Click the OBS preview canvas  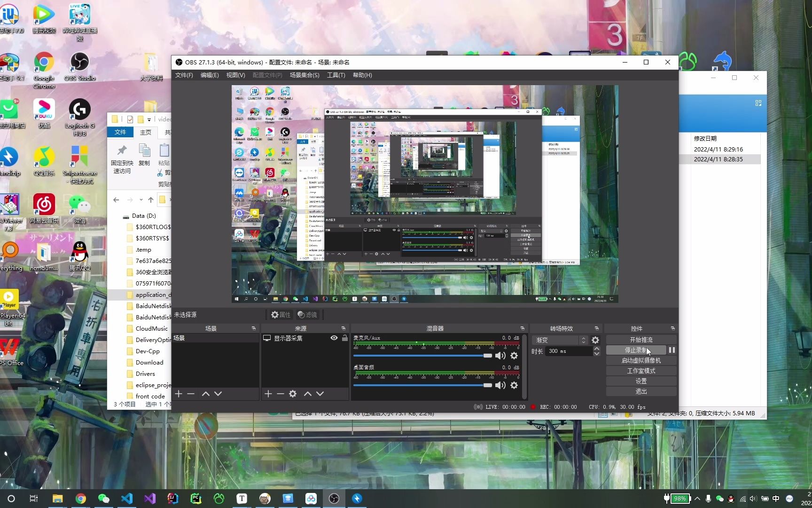425,194
